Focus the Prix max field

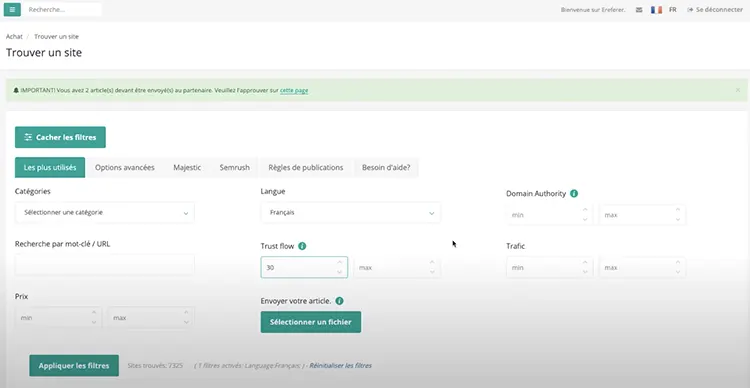click(x=151, y=318)
